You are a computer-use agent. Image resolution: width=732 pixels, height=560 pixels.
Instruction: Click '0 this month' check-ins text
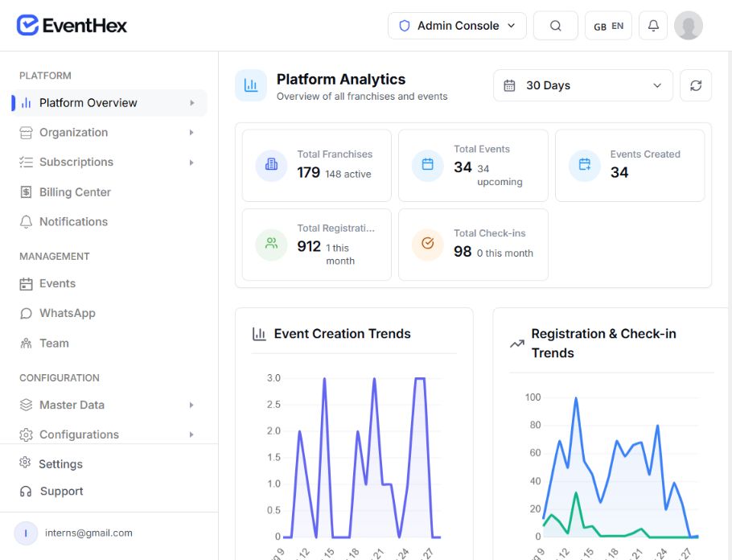(x=505, y=253)
